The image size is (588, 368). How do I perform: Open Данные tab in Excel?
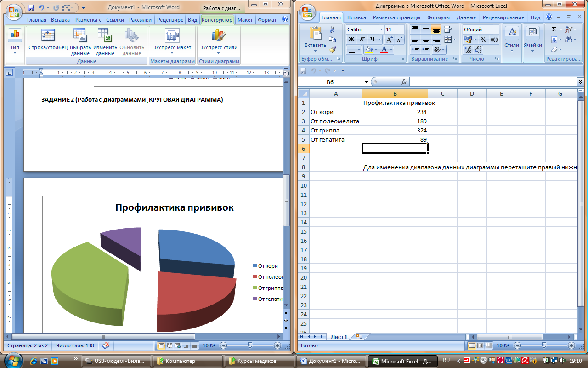(x=466, y=17)
